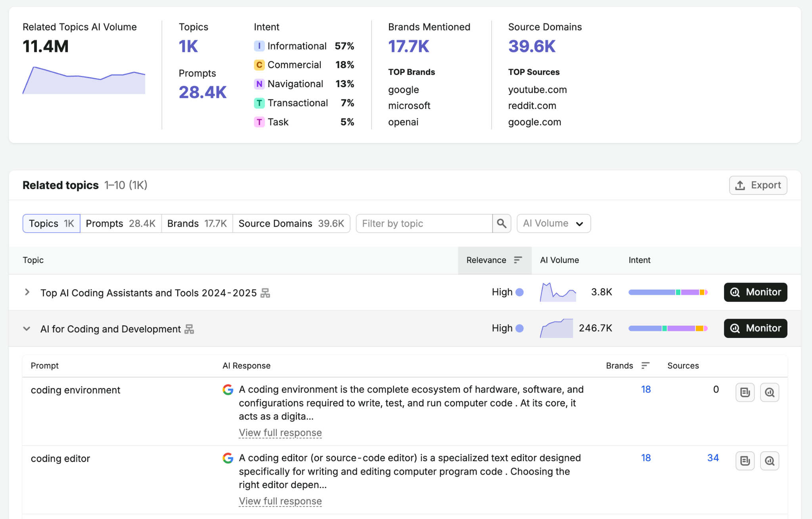Open the Brands 17.7K tab
Screen dimensions: 812x519
pos(197,223)
